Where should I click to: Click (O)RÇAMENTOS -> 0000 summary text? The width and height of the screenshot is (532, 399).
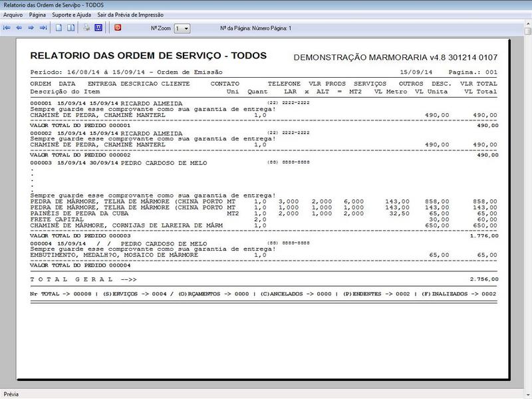[213, 294]
